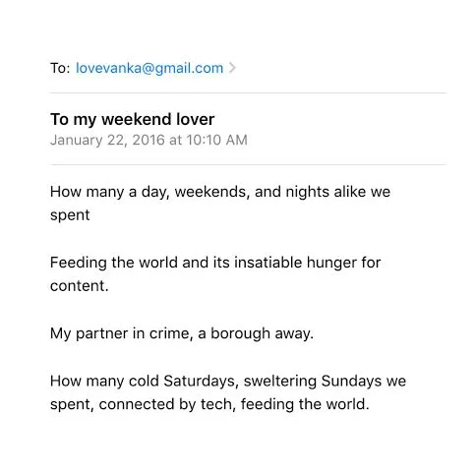
Task: Click the line "My partner in crime"
Action: point(182,333)
